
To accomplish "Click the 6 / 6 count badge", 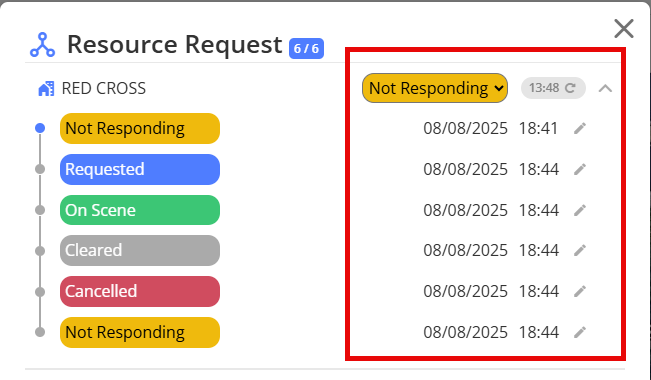I will click(x=306, y=49).
